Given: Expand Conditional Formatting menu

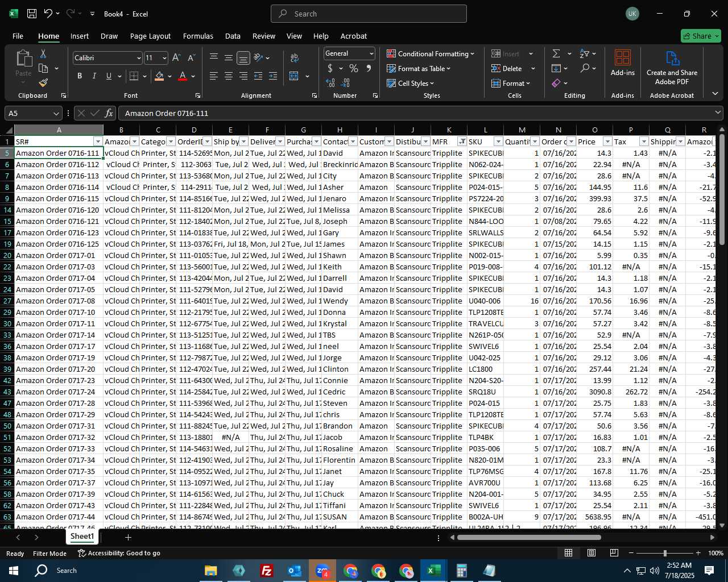Looking at the screenshot, I should click(431, 53).
